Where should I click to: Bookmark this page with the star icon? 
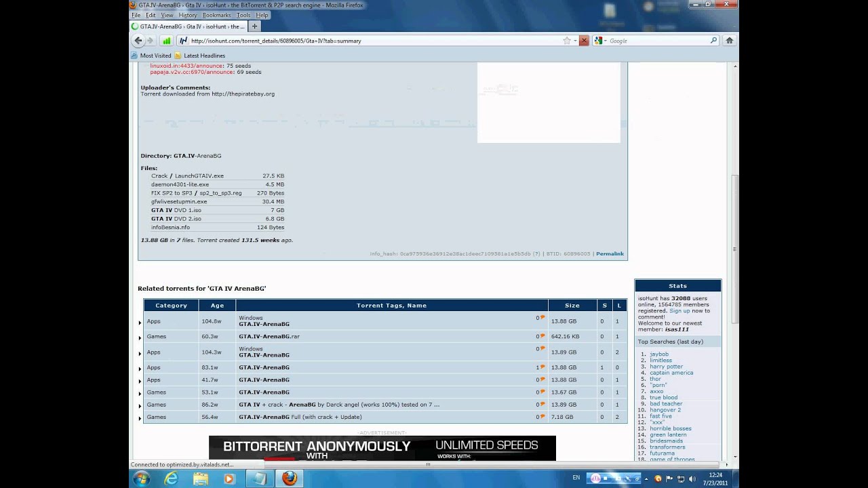click(567, 41)
